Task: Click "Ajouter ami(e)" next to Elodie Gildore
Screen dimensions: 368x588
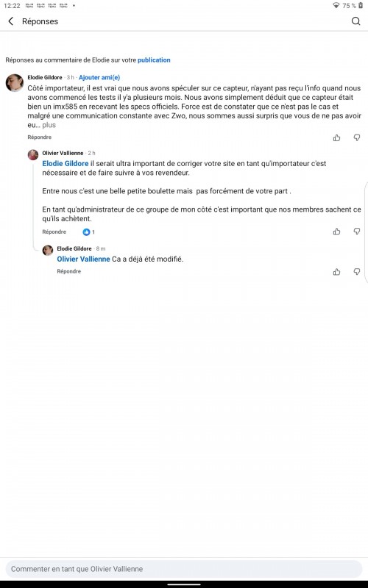Action: click(99, 78)
